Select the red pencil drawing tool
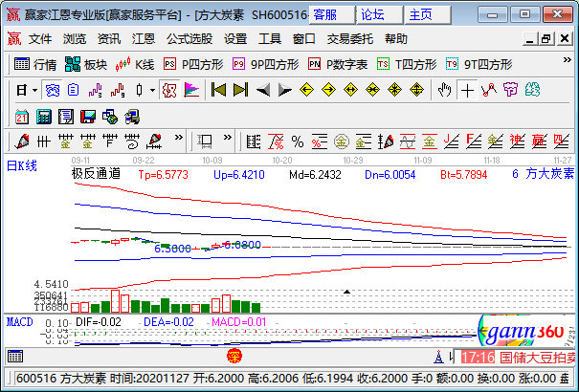579x392 pixels. pyautogui.click(x=22, y=142)
